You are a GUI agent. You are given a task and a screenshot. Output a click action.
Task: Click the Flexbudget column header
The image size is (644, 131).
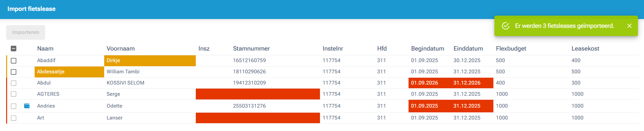tap(511, 49)
